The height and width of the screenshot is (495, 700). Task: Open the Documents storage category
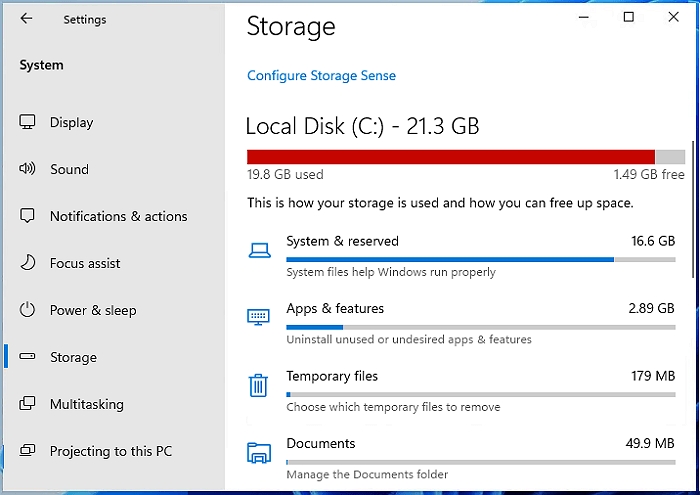coord(320,443)
